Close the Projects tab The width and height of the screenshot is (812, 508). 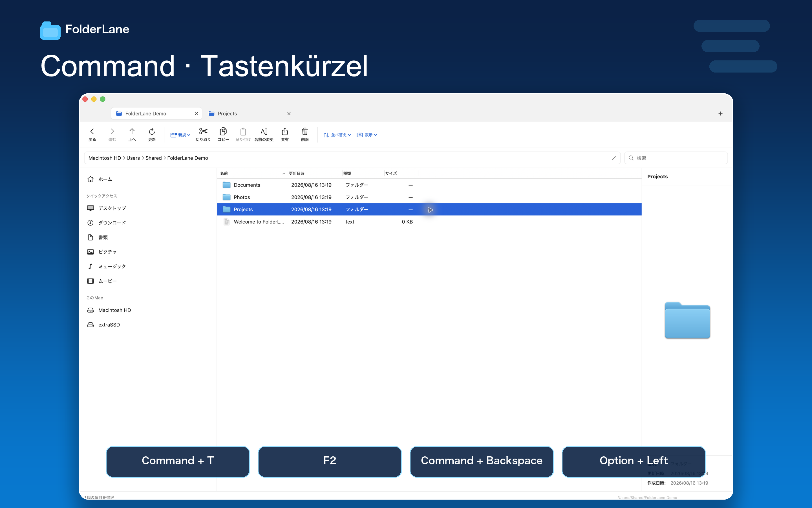[289, 113]
